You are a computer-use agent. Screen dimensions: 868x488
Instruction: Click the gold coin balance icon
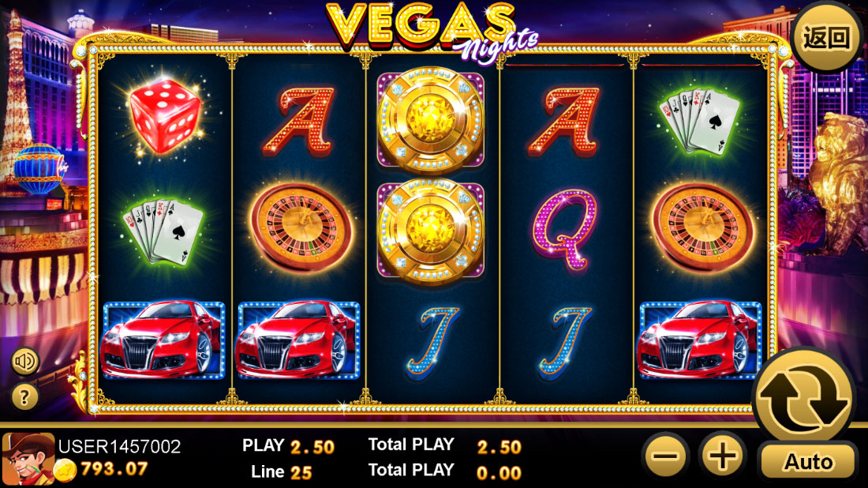65,471
